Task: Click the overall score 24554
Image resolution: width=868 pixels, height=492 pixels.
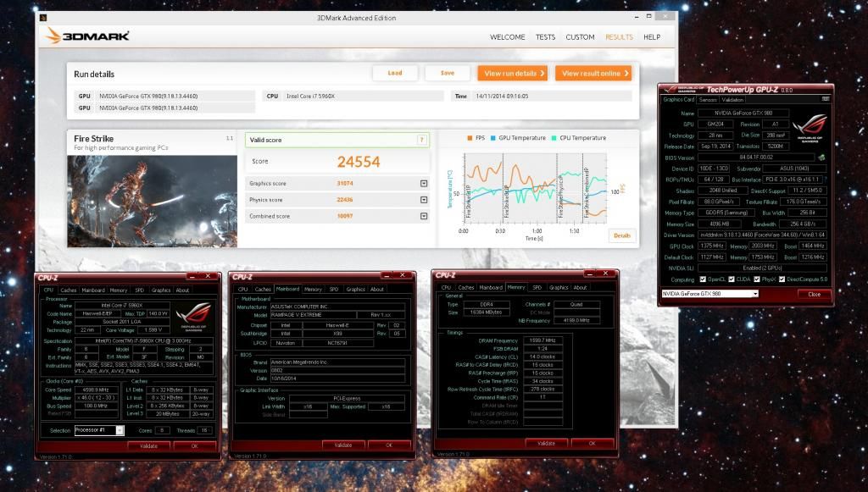Action: point(359,162)
